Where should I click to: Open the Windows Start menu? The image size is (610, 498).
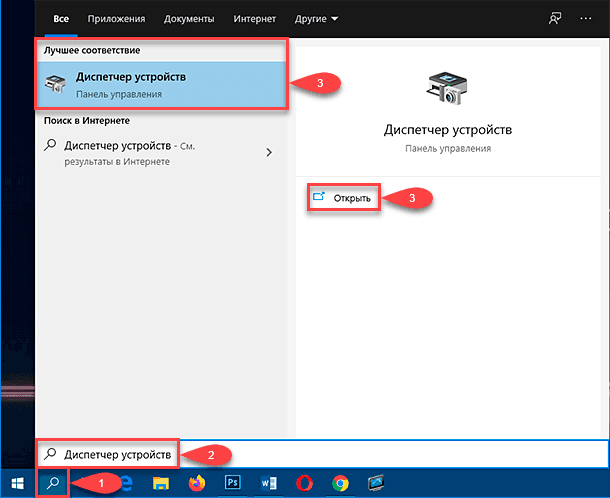pos(18,484)
